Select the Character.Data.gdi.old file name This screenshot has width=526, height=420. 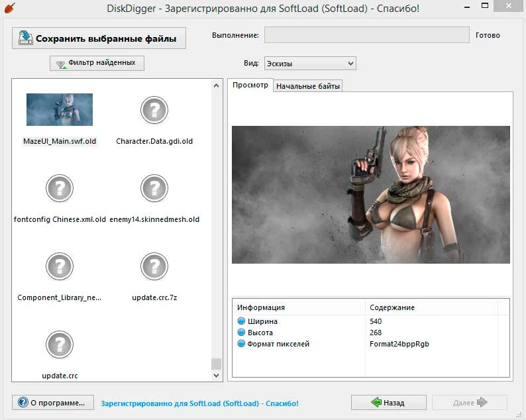[154, 141]
